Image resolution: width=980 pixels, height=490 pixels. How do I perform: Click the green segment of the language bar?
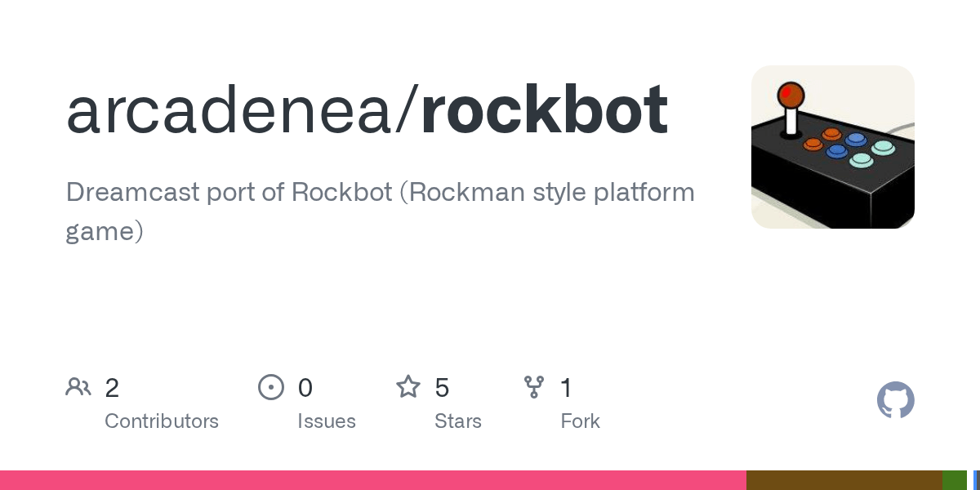[955, 480]
